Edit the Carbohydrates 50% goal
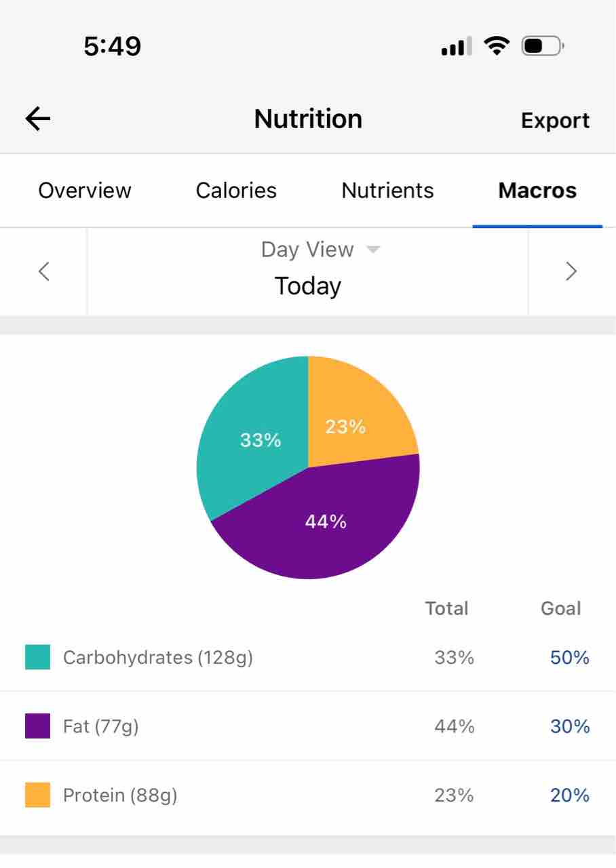 [x=569, y=657]
